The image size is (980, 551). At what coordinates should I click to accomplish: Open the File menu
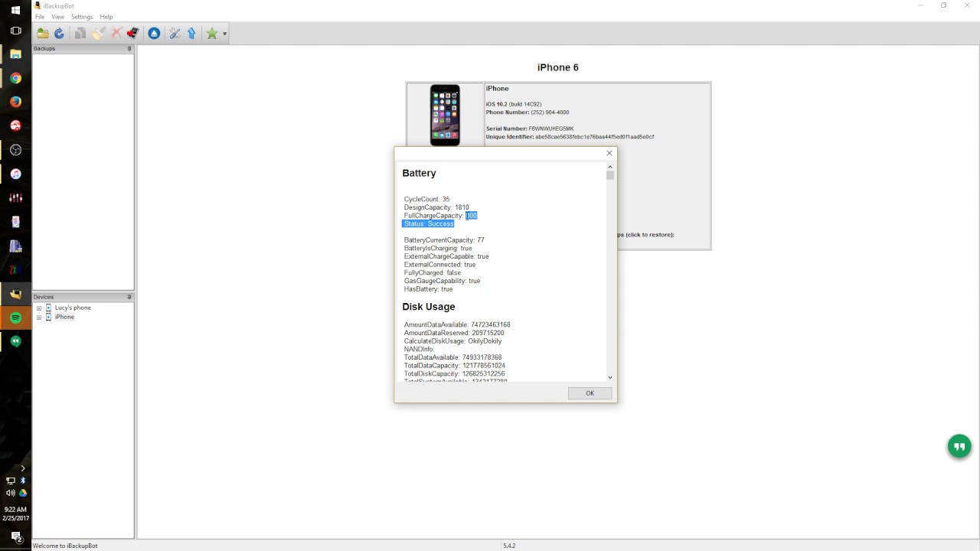[x=40, y=17]
